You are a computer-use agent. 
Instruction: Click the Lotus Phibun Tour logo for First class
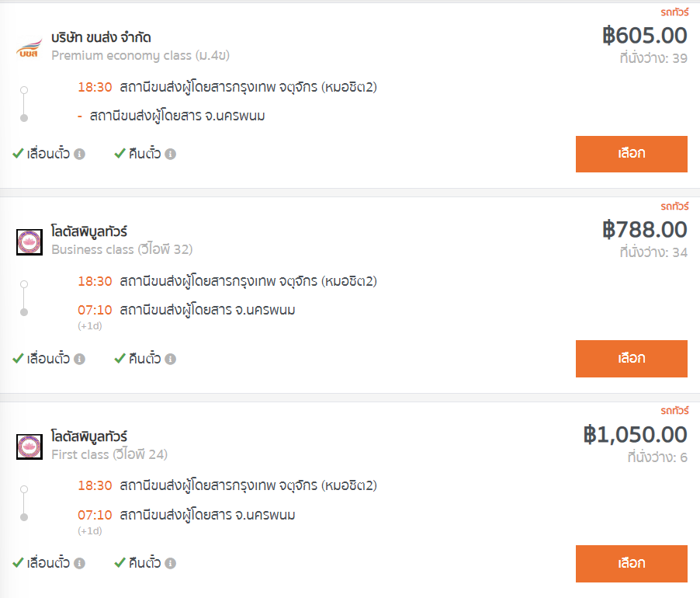click(29, 447)
